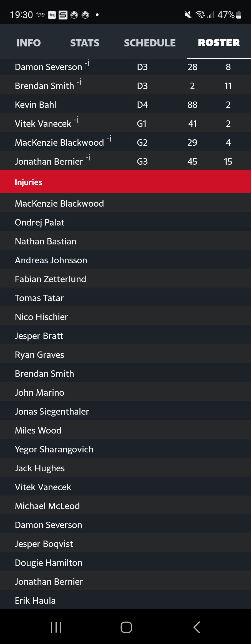Tap the Wi-Fi status icon
This screenshot has width=251, height=644.
coord(200,14)
